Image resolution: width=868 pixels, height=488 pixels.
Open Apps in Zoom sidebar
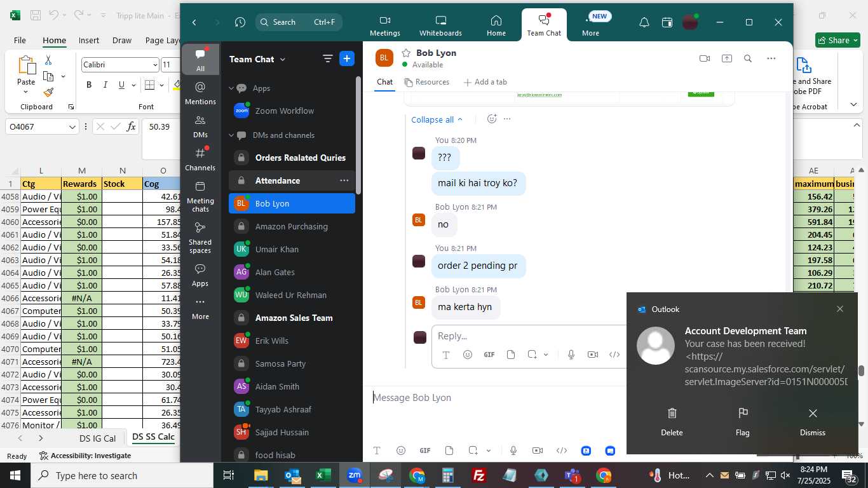pos(200,275)
